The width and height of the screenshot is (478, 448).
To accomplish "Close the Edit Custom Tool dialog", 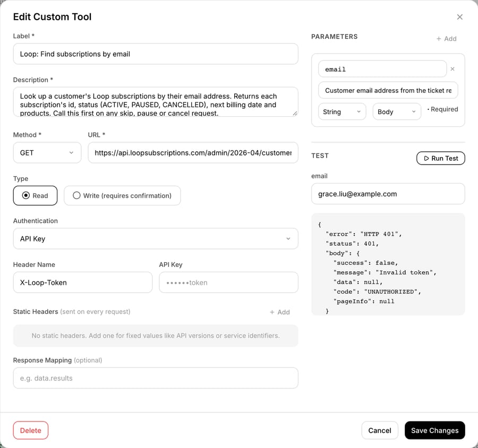I will coord(459,17).
